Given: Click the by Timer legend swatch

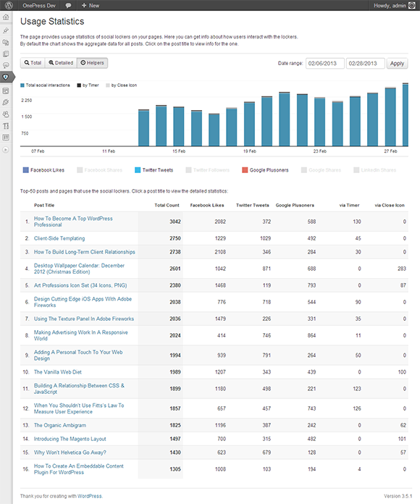Looking at the screenshot, I should click(x=79, y=85).
